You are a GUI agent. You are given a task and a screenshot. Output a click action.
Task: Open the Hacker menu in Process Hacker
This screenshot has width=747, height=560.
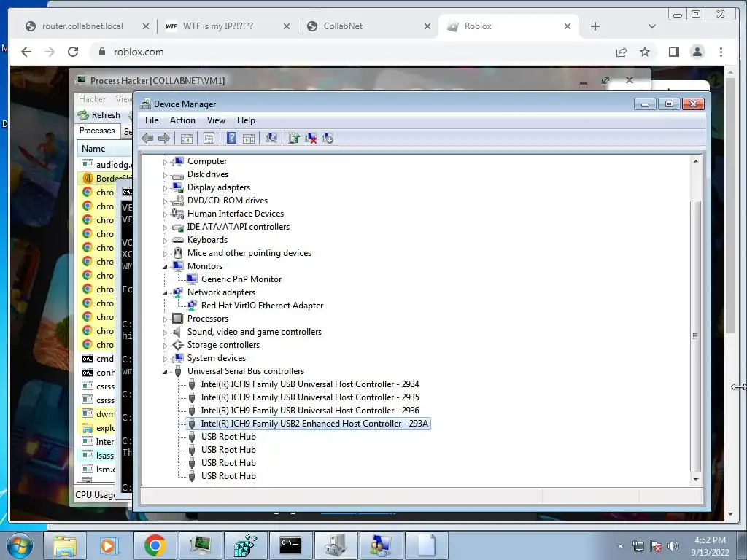click(x=93, y=99)
